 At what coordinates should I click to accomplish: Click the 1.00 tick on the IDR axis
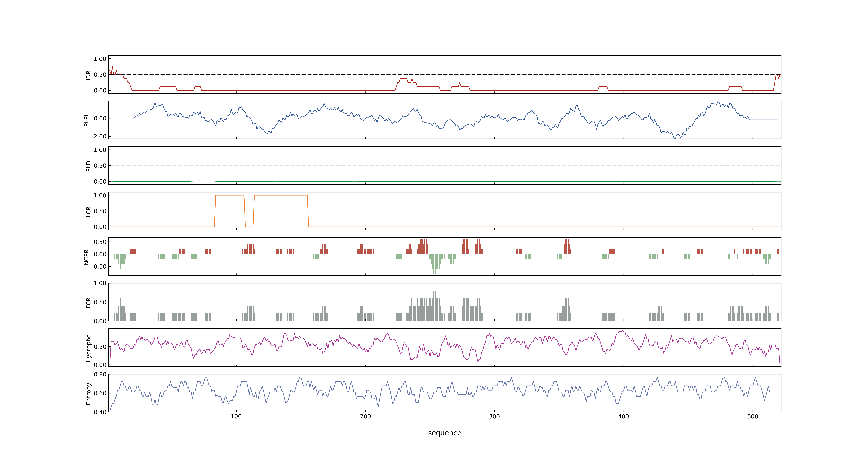tap(100, 59)
